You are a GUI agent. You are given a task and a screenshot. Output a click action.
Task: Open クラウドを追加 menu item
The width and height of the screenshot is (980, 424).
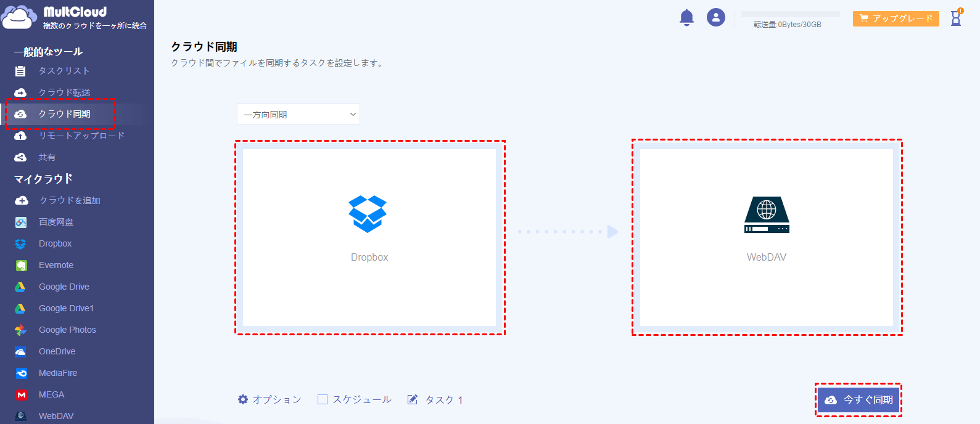point(70,200)
